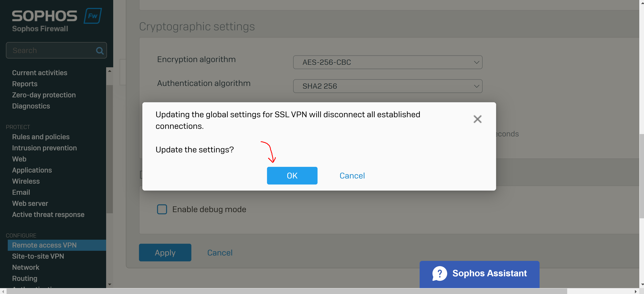Open Email protection section
This screenshot has height=294, width=644.
click(21, 192)
